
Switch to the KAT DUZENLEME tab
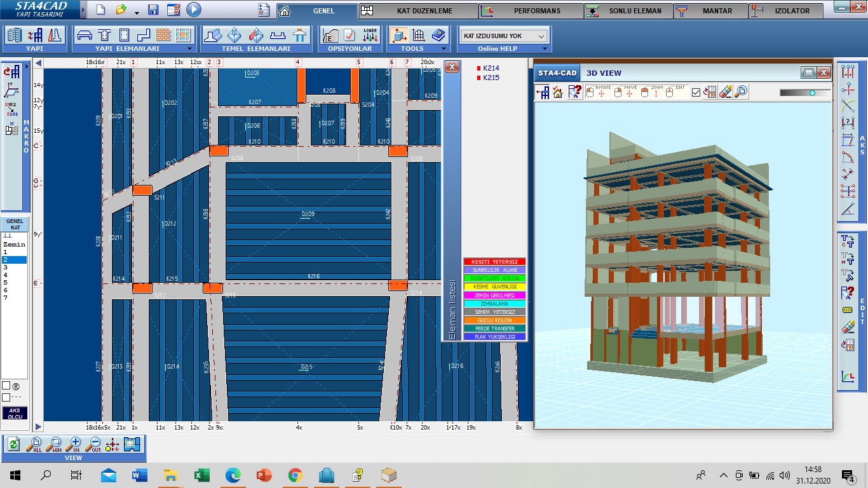coord(418,11)
